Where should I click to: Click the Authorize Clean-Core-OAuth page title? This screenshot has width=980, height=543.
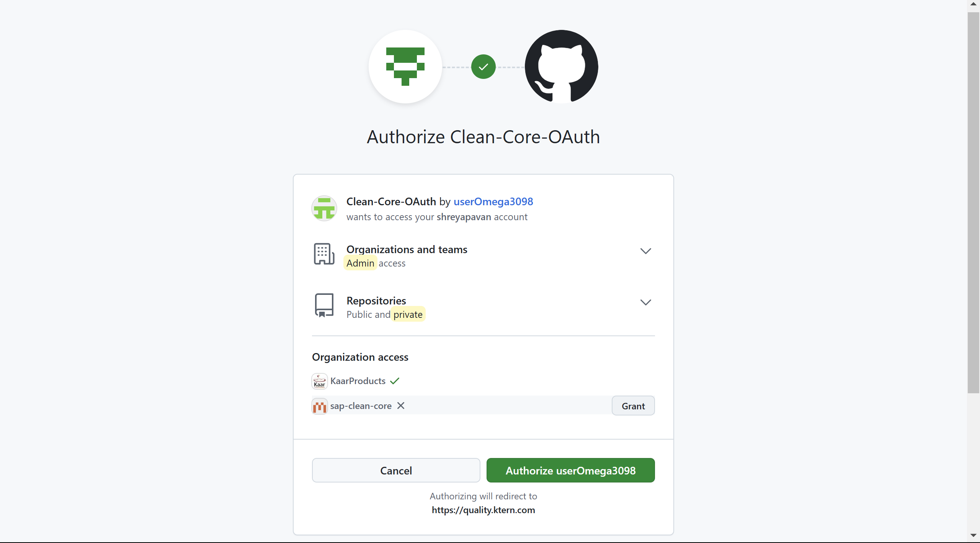(x=483, y=137)
